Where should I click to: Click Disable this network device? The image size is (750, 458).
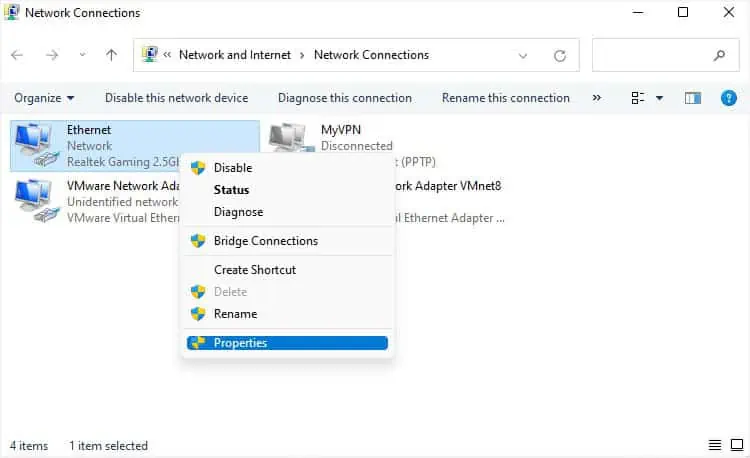click(176, 98)
